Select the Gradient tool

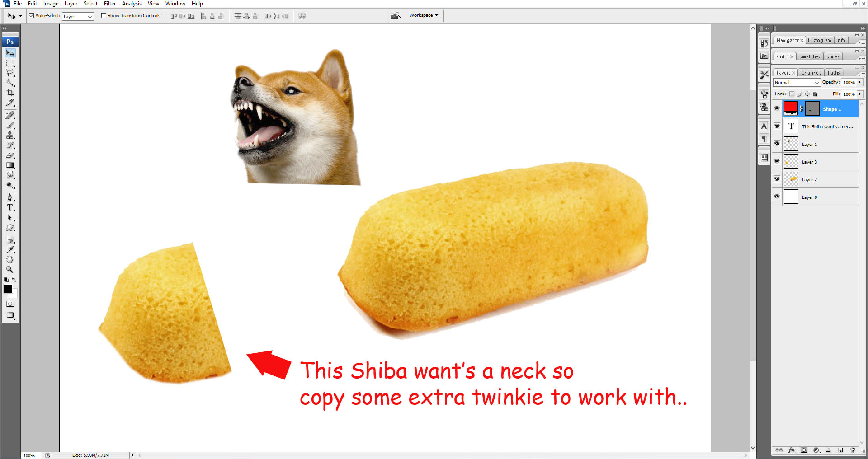pos(10,165)
